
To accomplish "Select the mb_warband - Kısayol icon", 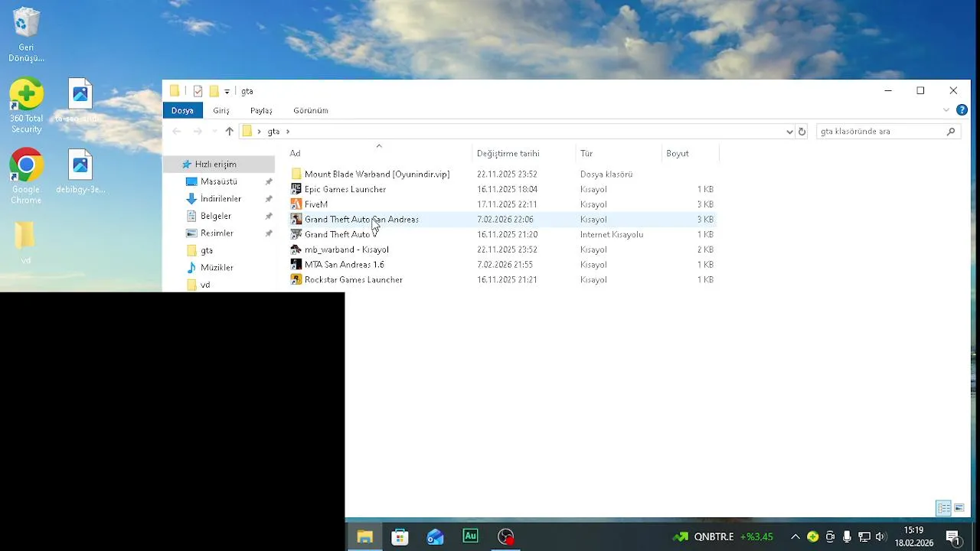I will pos(296,249).
